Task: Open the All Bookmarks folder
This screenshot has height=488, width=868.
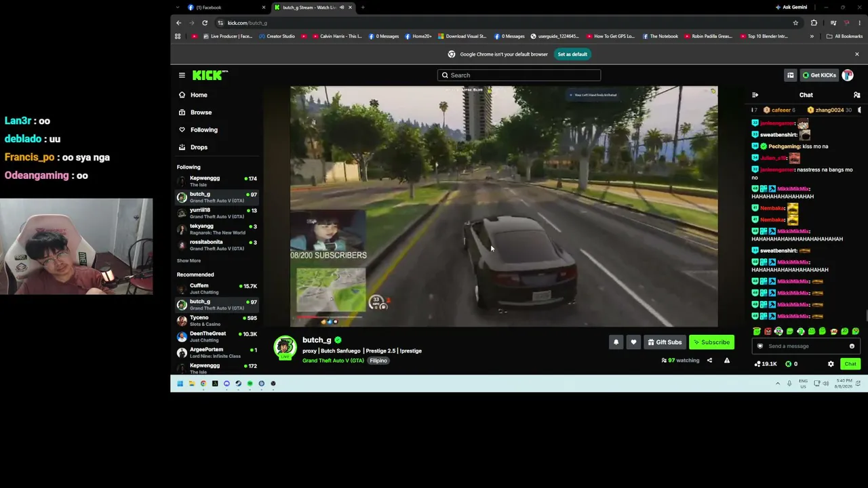Action: click(x=844, y=37)
